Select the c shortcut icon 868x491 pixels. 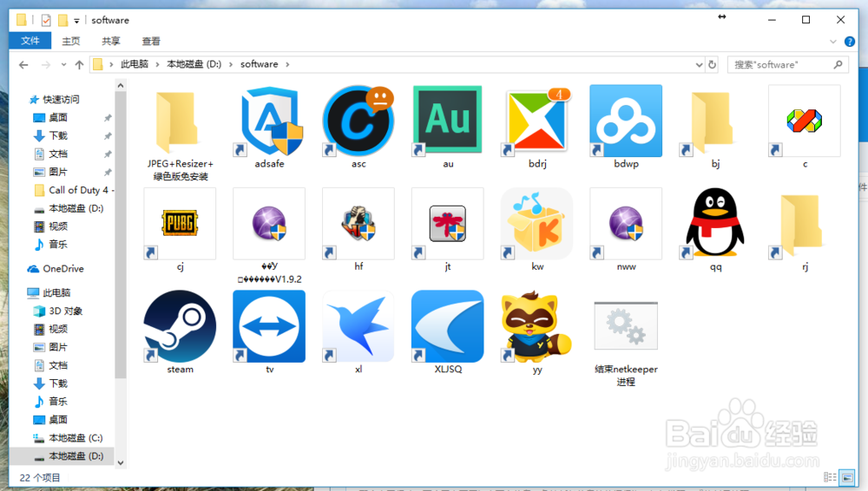(x=805, y=121)
